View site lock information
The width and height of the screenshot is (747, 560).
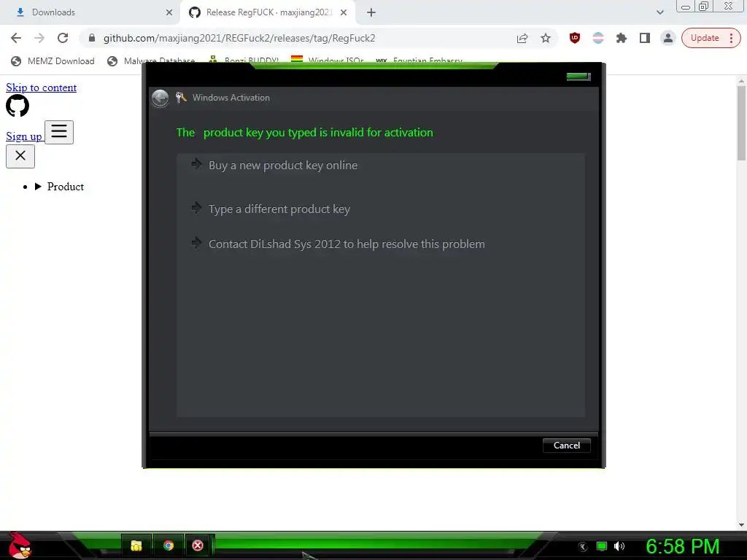point(92,38)
